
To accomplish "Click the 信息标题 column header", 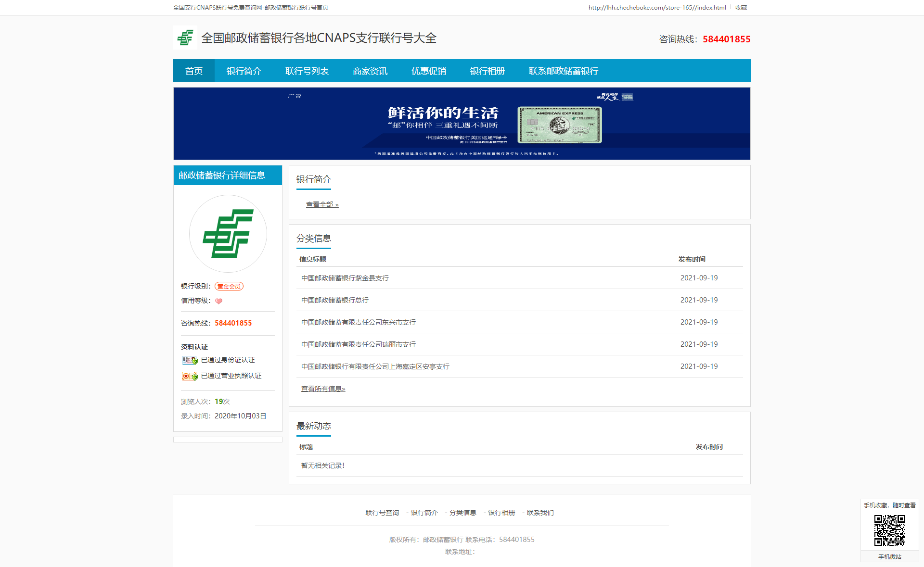I will (x=313, y=259).
